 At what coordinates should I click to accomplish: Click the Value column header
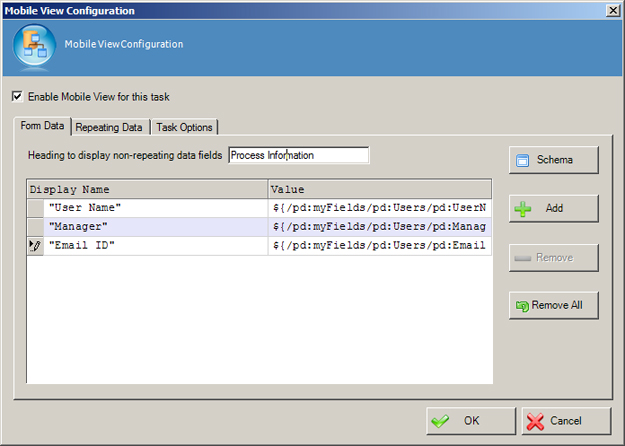coord(379,189)
